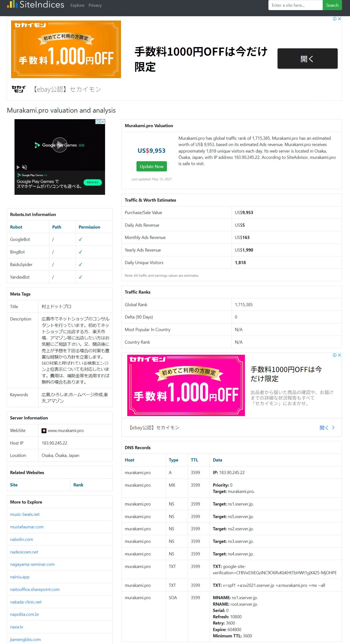This screenshot has height=644, width=350.
Task: Click the murakami.pro favicon in Server Information
Action: [x=44, y=431]
